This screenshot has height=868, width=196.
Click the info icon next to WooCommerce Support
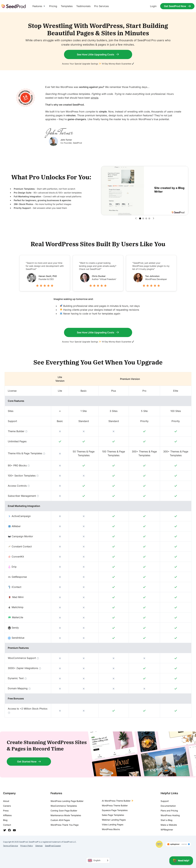tap(38, 658)
